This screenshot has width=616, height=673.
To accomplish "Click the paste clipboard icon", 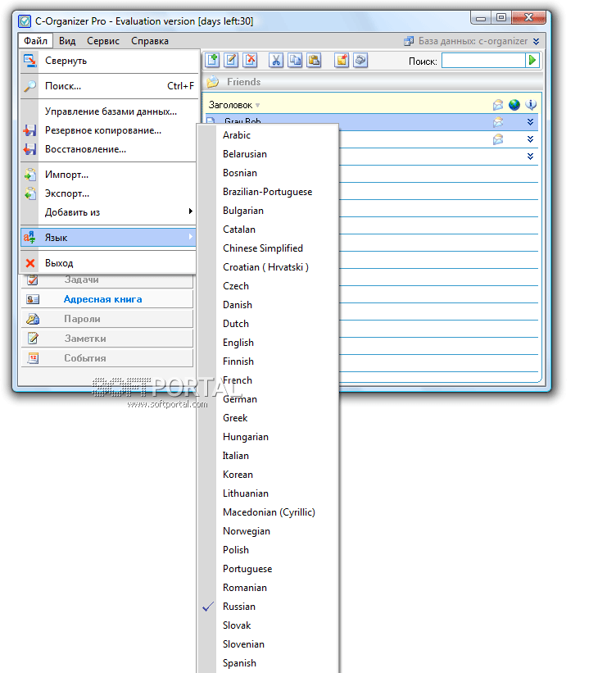I will click(x=314, y=61).
